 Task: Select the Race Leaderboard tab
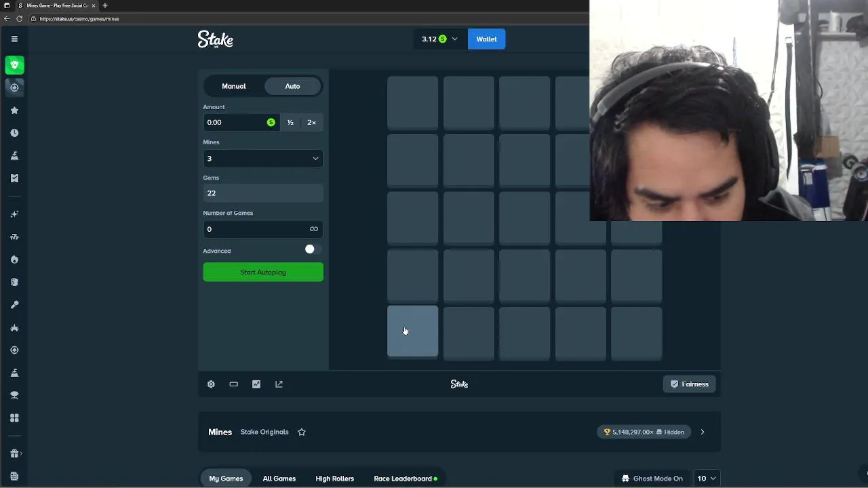click(x=406, y=479)
